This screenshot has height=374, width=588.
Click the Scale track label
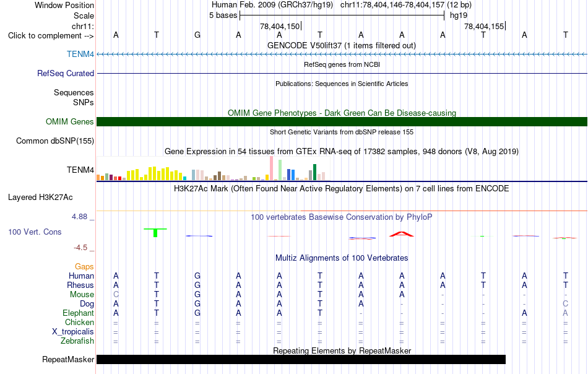pos(84,15)
